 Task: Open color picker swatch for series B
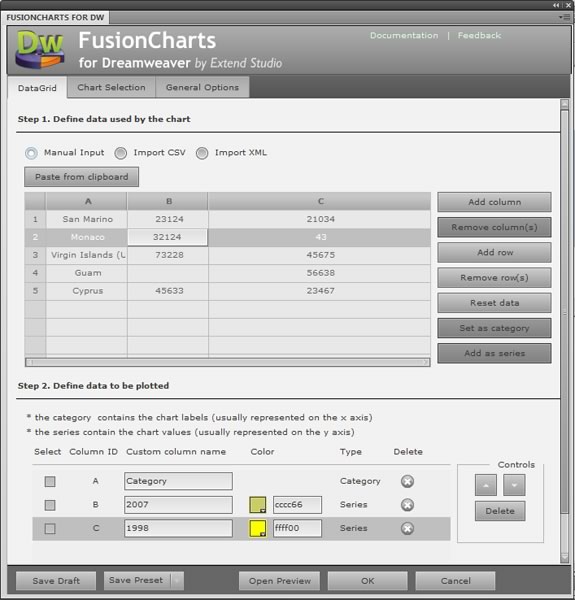click(x=257, y=505)
